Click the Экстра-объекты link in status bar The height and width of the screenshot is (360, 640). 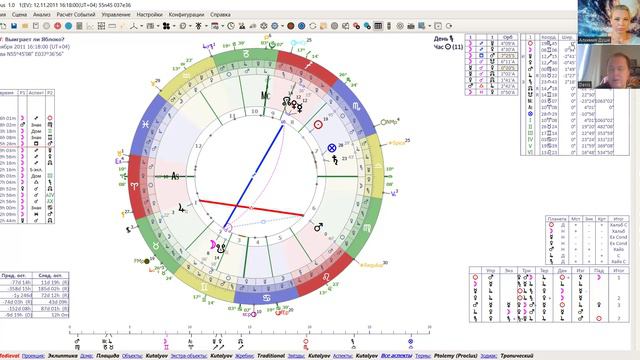(189, 356)
